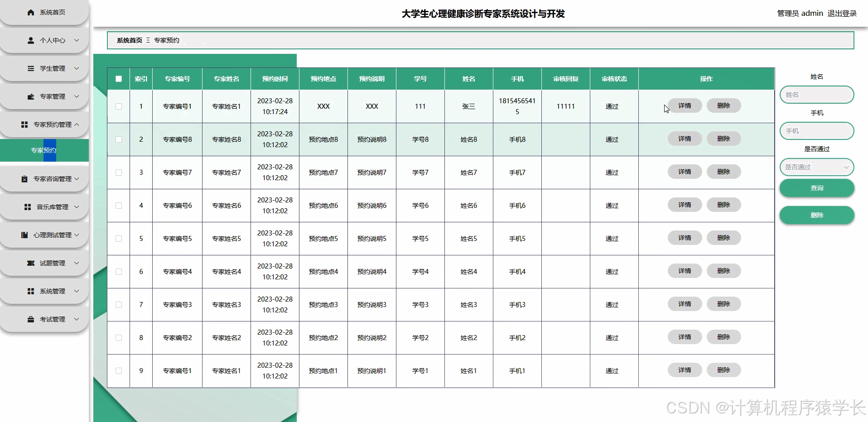Open the 是否通过 dropdown filter

tap(817, 167)
